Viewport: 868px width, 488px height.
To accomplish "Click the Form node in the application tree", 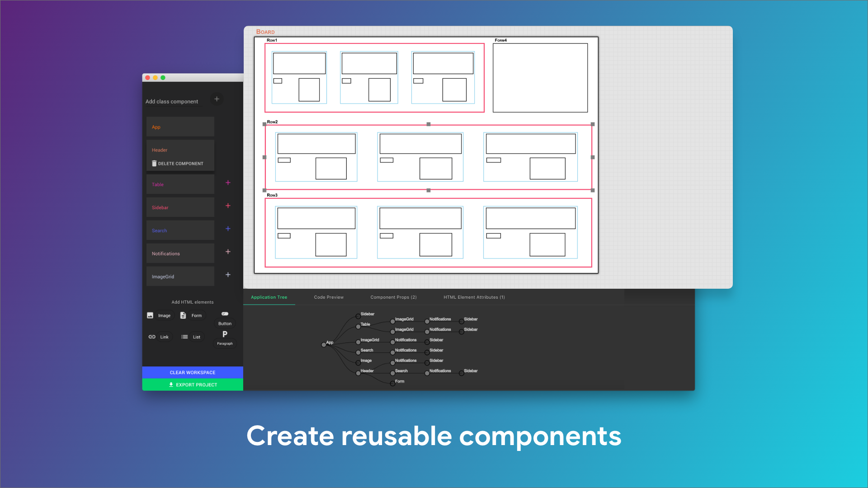I will (x=392, y=384).
